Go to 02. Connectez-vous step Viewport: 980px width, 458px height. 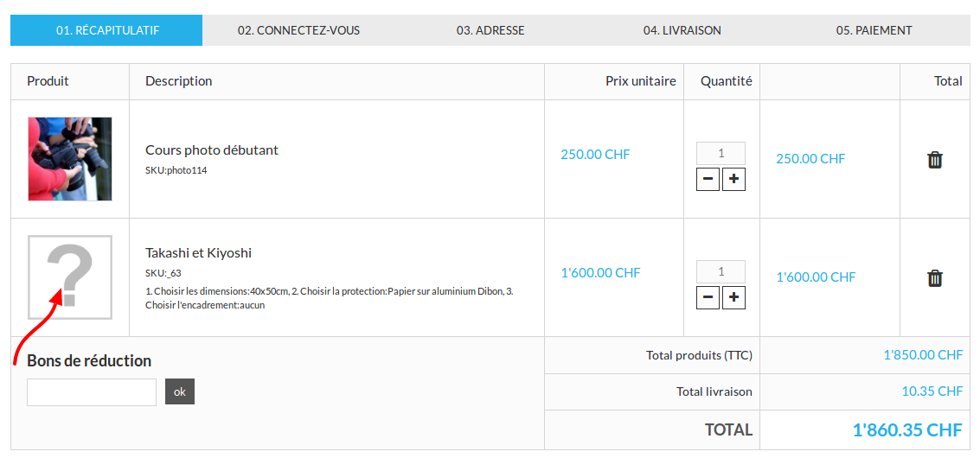(298, 30)
